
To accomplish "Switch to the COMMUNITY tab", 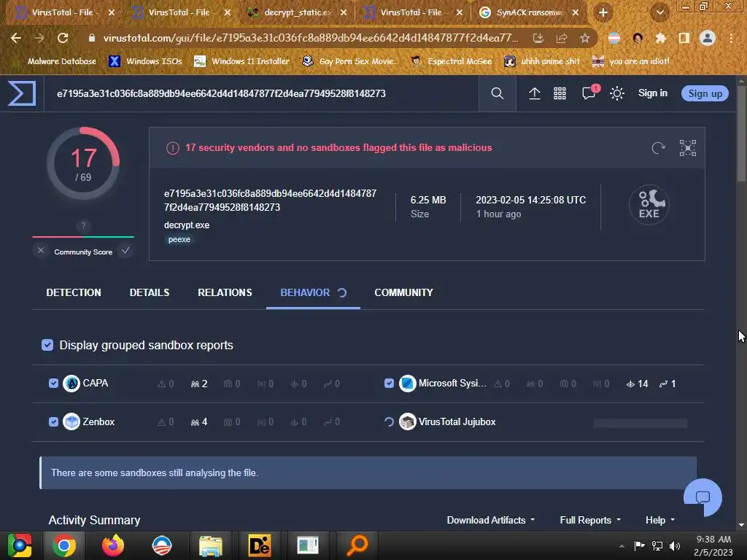I will point(403,292).
